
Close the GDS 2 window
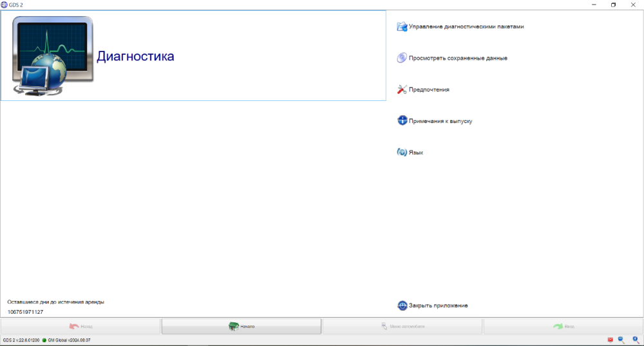[633, 5]
